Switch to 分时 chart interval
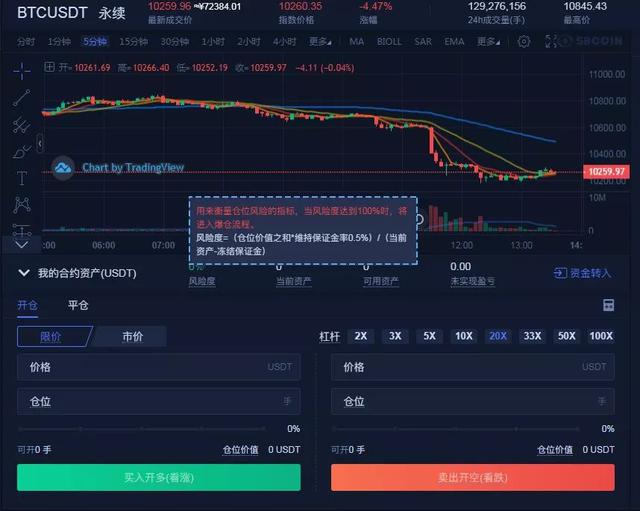This screenshot has width=640, height=511. point(26,42)
